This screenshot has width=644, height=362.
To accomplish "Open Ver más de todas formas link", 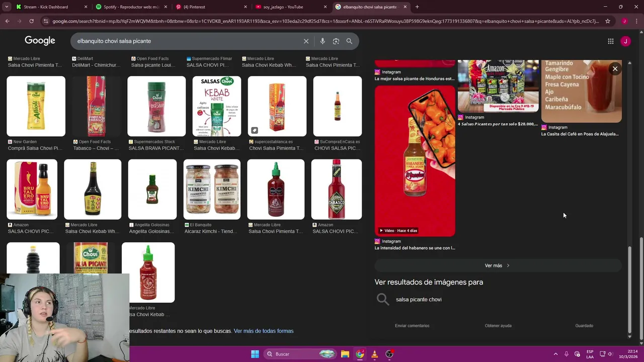I will 264,331.
